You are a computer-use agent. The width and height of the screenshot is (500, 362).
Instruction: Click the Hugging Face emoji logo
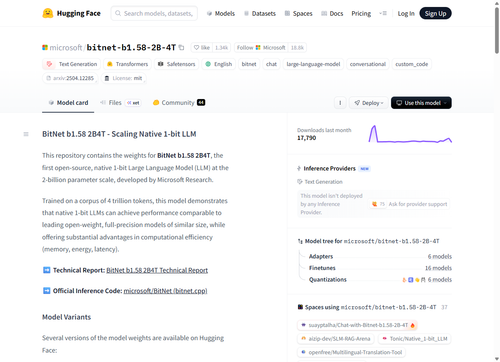48,13
